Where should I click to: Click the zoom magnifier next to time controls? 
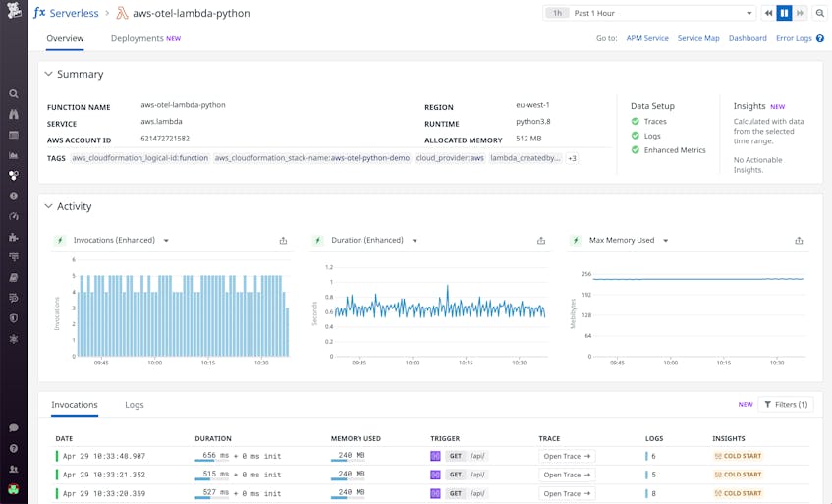pos(820,13)
